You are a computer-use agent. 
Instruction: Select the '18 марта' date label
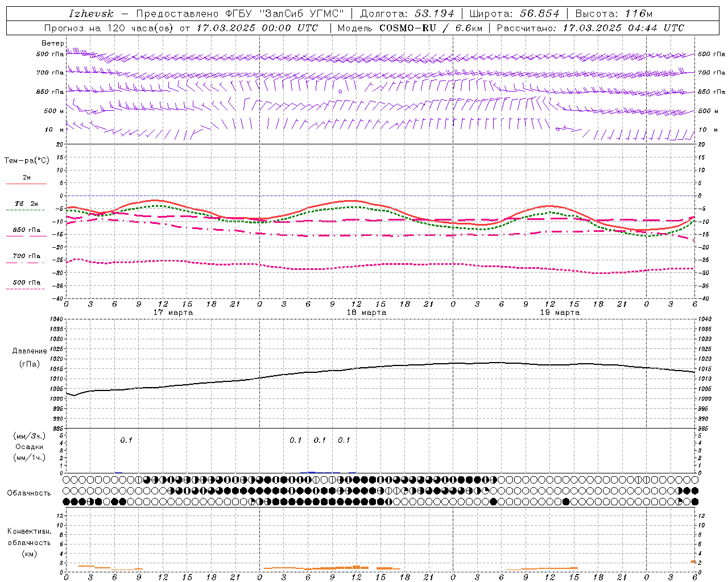(x=367, y=313)
